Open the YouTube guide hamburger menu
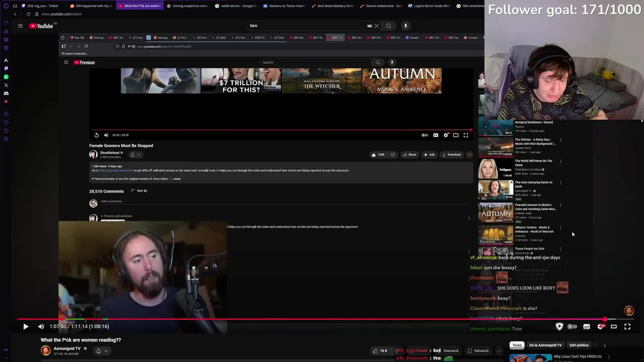Screen dimensions: 644x362 (20, 26)
